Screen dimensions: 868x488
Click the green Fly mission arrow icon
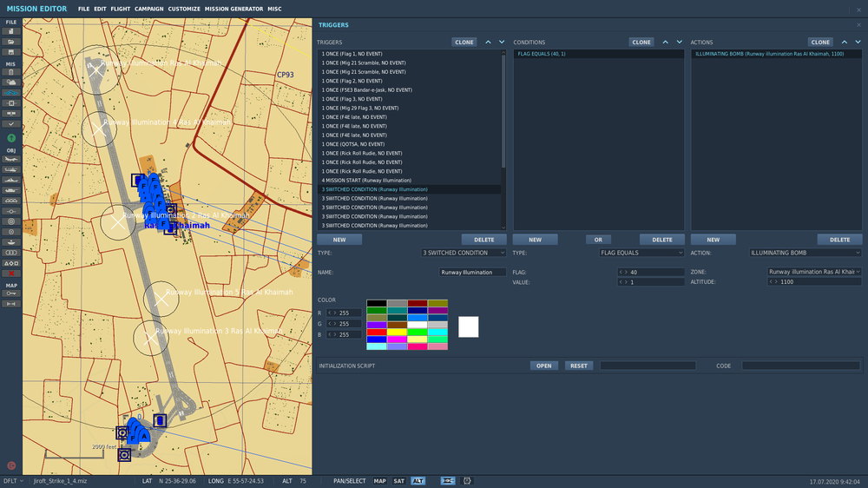click(11, 138)
